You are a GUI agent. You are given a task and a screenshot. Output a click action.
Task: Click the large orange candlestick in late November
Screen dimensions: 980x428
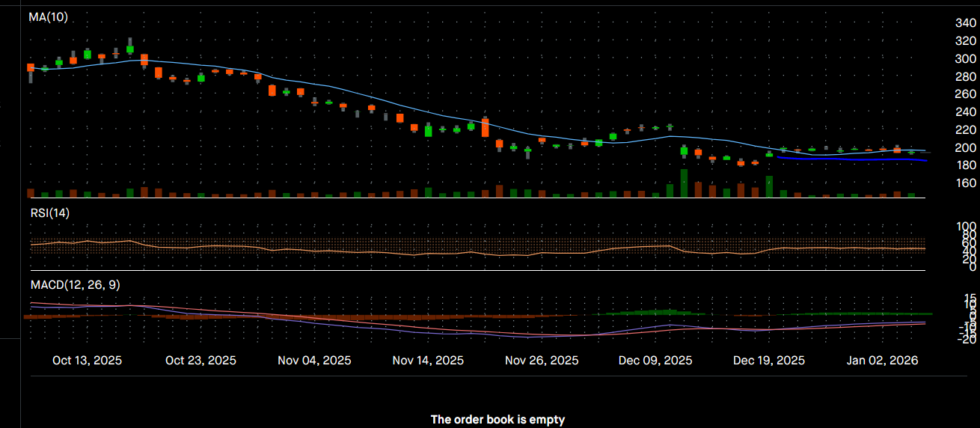tap(485, 127)
